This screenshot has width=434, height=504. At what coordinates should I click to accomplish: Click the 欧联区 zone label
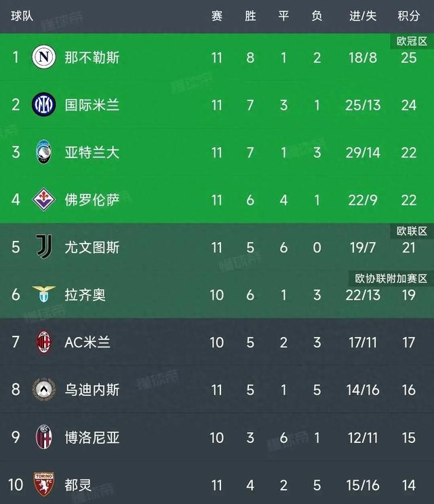pyautogui.click(x=412, y=231)
